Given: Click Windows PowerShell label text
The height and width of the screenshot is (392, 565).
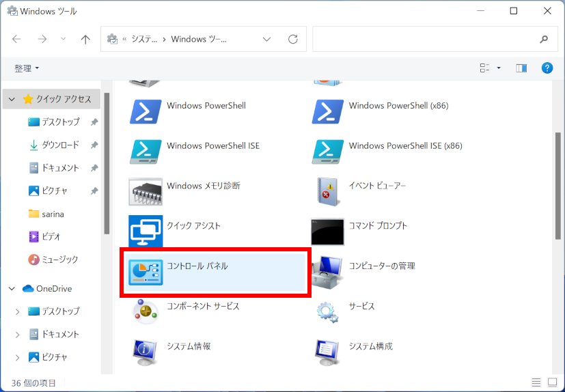Looking at the screenshot, I should pos(206,106).
